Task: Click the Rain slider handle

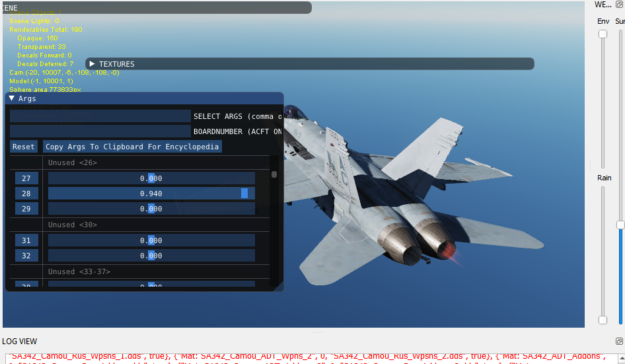Action: pos(603,320)
